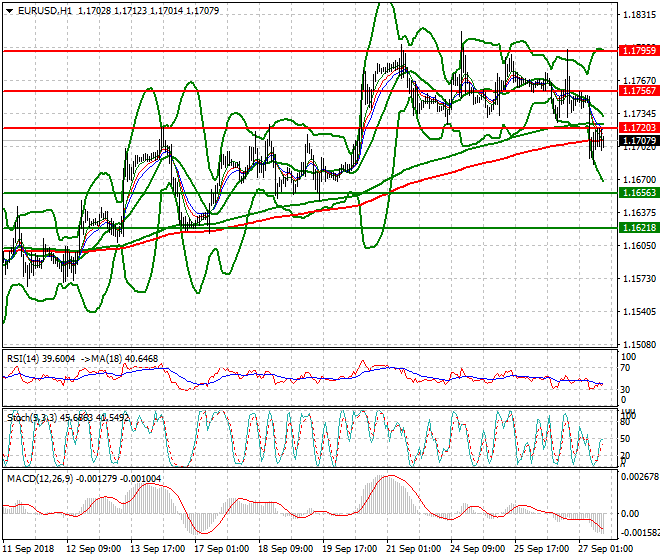Select the 1.17670 price scale value

coord(639,80)
